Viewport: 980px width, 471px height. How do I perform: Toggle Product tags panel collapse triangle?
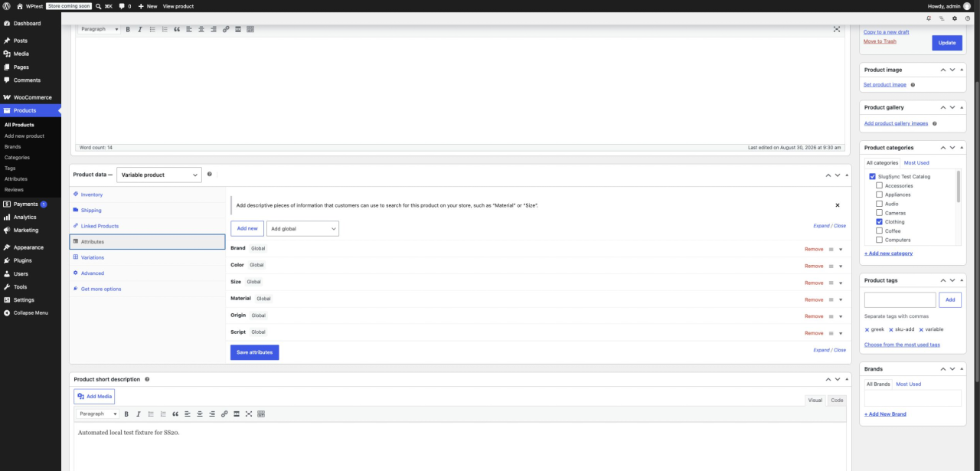[962, 280]
